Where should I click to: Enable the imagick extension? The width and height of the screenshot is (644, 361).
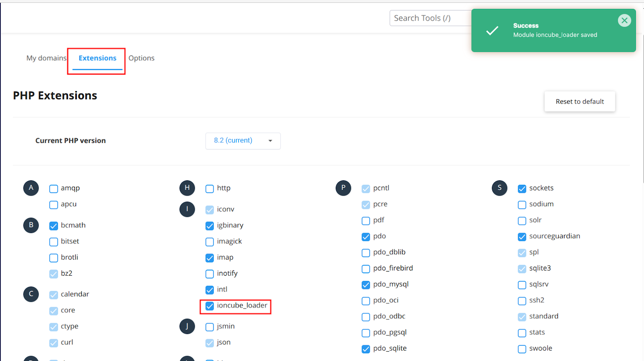210,242
